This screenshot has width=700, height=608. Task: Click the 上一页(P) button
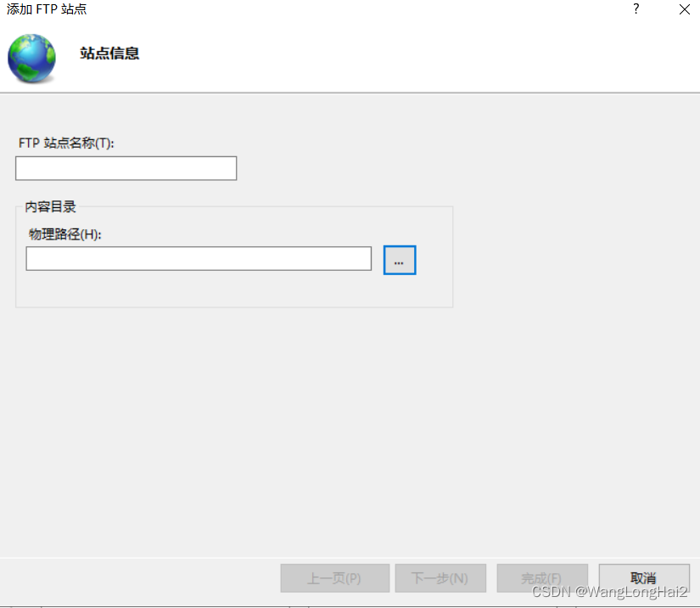pos(334,577)
